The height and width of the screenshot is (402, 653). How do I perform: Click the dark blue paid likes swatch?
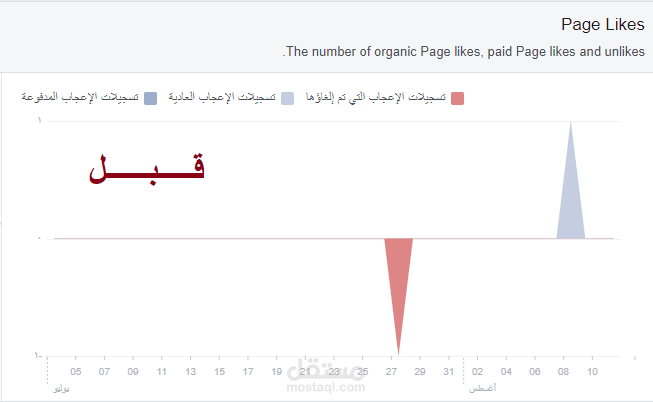point(150,99)
